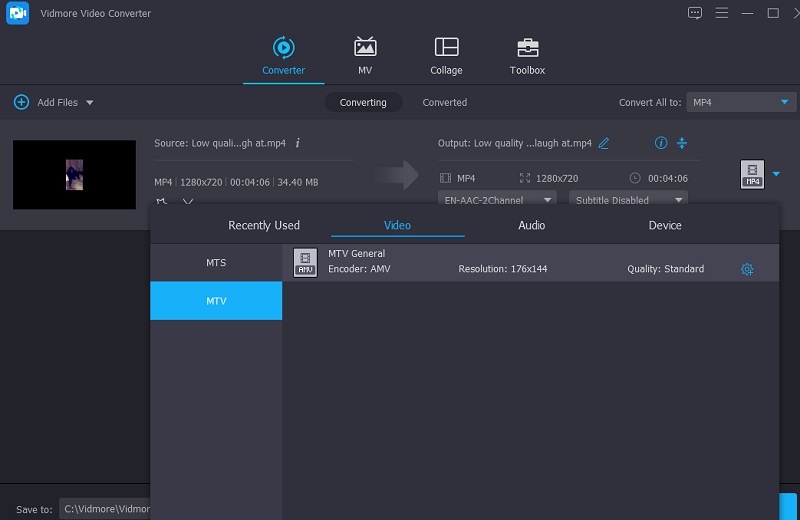Image resolution: width=800 pixels, height=520 pixels.
Task: Open the Toolbox section
Action: pos(527,56)
